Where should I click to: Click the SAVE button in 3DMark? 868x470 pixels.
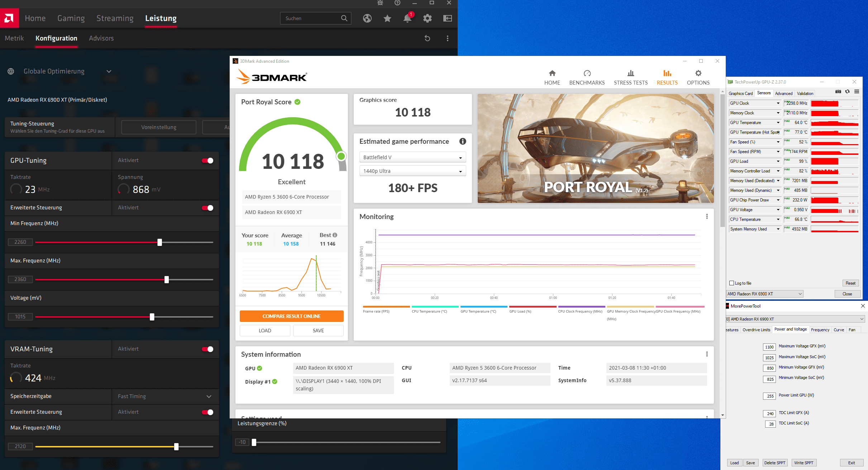318,331
